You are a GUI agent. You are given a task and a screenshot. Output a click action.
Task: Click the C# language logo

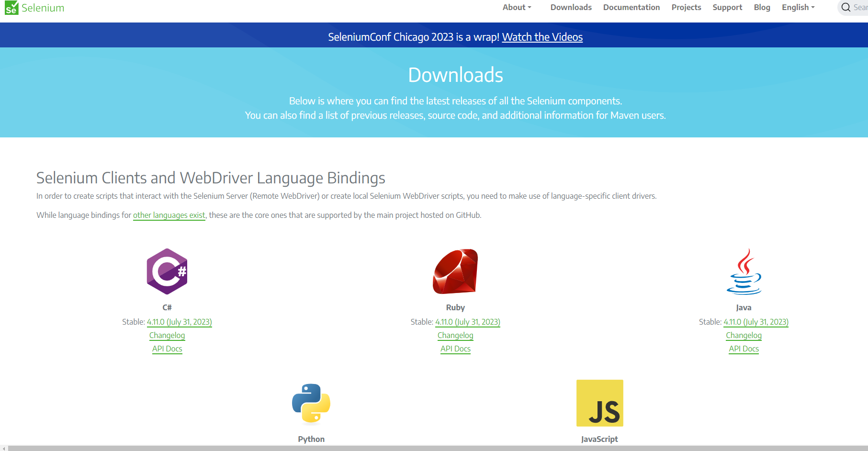[167, 271]
